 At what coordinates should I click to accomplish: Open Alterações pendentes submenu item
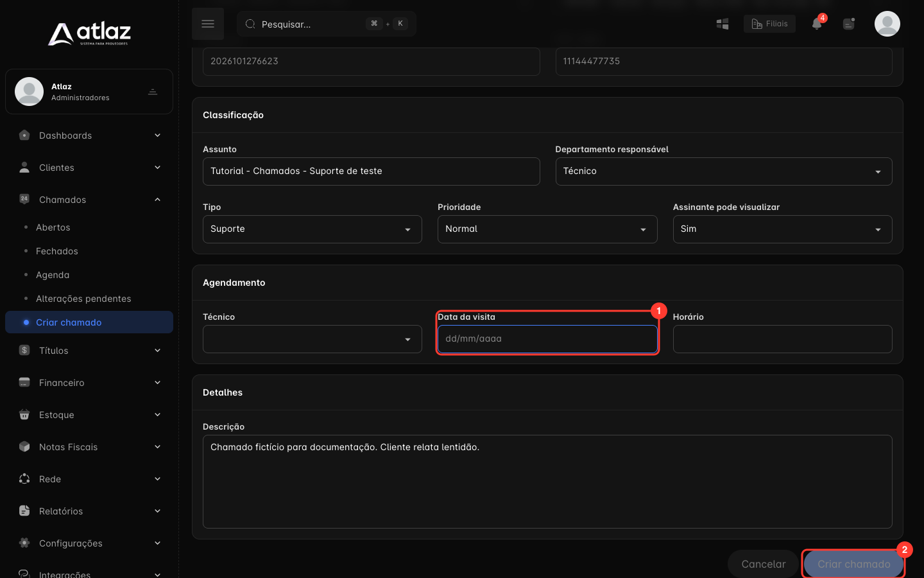click(83, 299)
